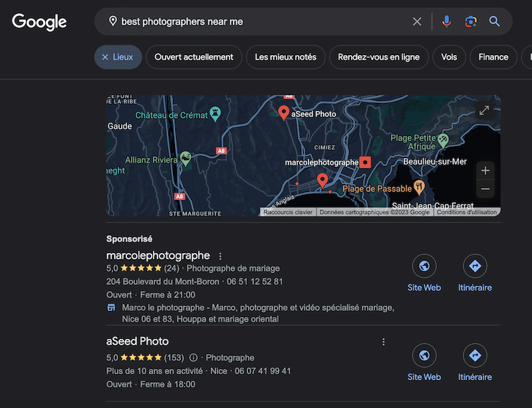Click the marcolephotographe 5,0 star rating
The height and width of the screenshot is (408, 532).
click(134, 268)
